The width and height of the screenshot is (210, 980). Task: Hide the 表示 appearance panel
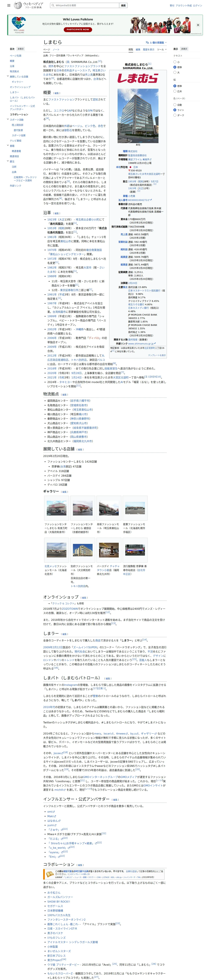[x=184, y=49]
